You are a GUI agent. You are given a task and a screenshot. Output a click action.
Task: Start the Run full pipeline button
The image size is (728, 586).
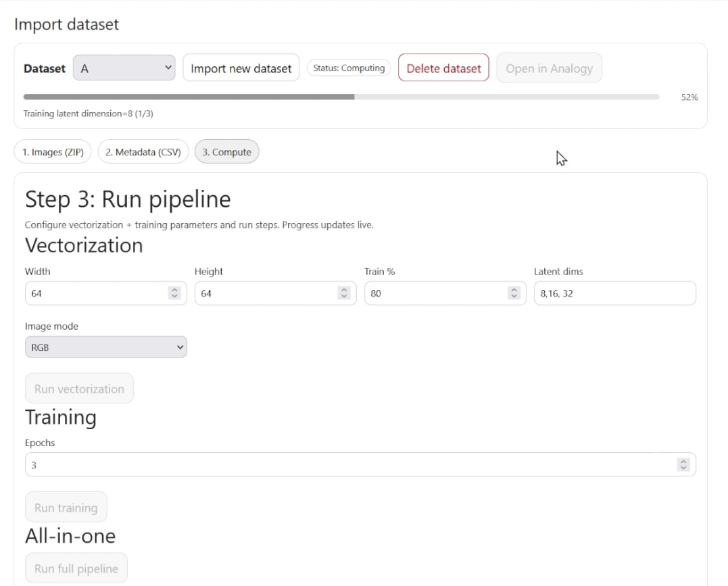[76, 568]
